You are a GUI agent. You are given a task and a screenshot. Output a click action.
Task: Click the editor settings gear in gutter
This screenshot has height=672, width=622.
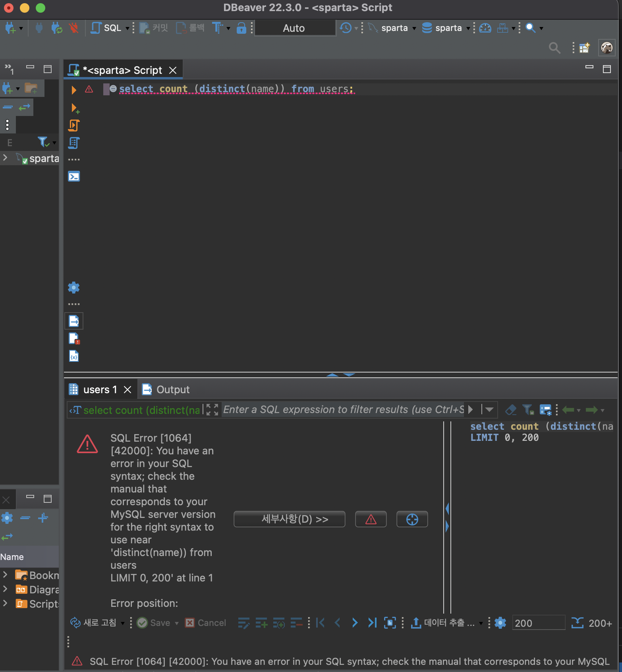pos(74,288)
